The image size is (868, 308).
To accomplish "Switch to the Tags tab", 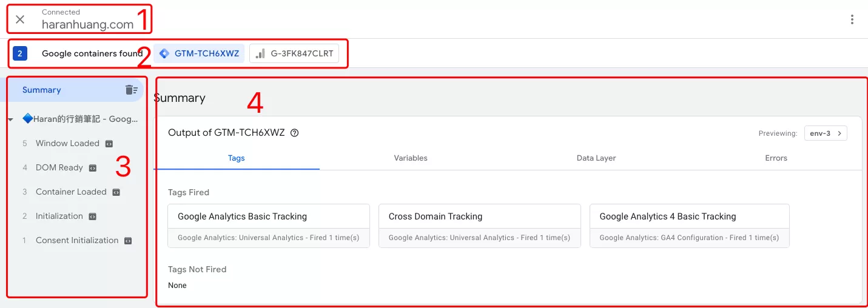I will point(237,158).
